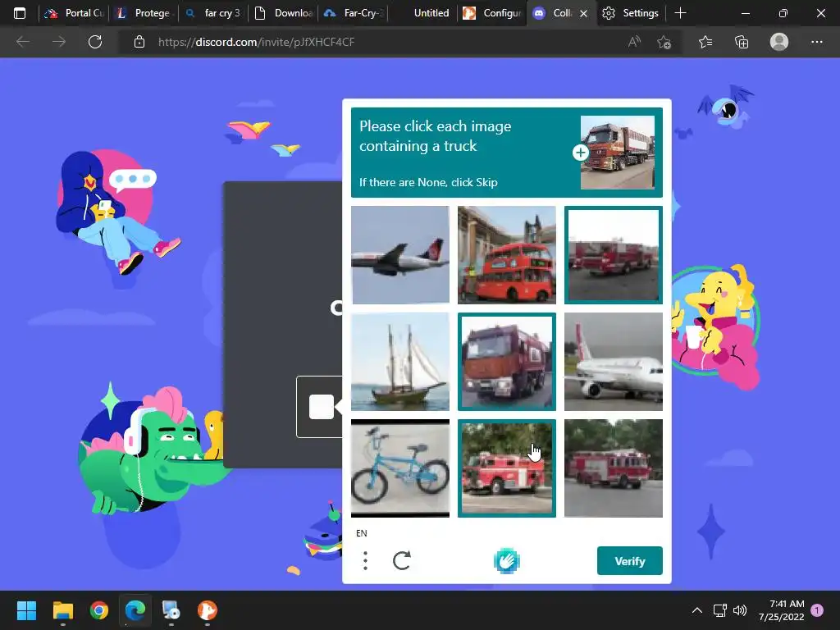Refresh the captcha challenge
The image size is (840, 630).
[x=402, y=561]
